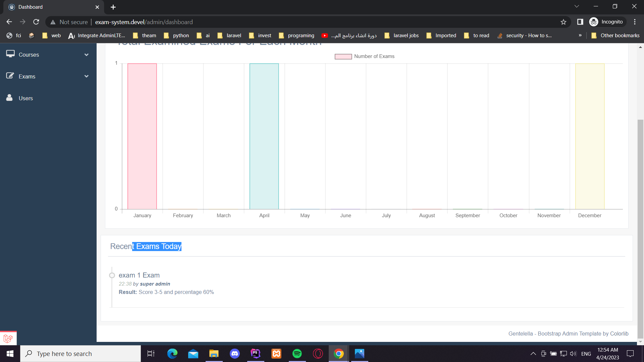
Task: Open the laravel bookmarks folder
Action: tap(229, 36)
